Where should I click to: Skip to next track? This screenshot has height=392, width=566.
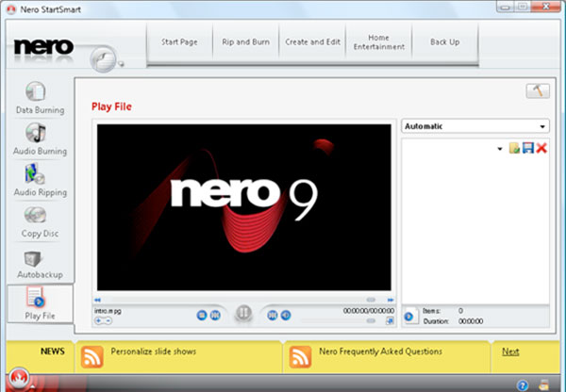coord(272,316)
